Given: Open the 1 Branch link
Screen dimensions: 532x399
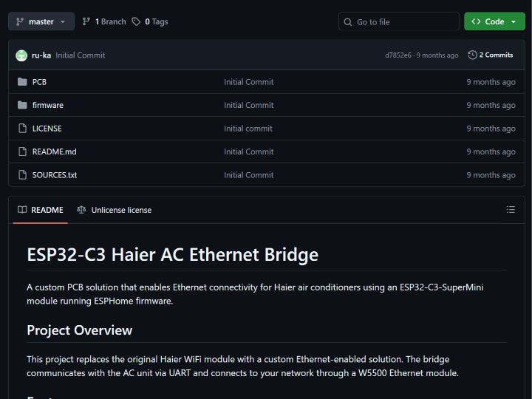Looking at the screenshot, I should [x=104, y=21].
